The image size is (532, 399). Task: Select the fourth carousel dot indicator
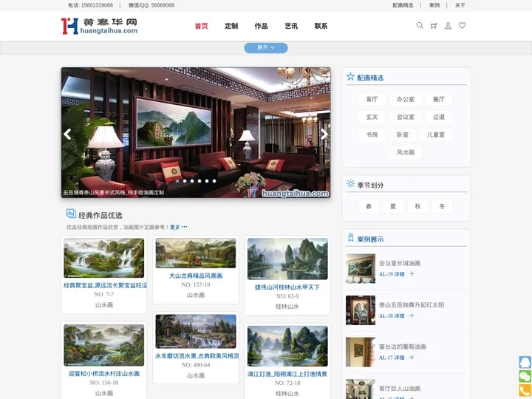click(x=199, y=181)
